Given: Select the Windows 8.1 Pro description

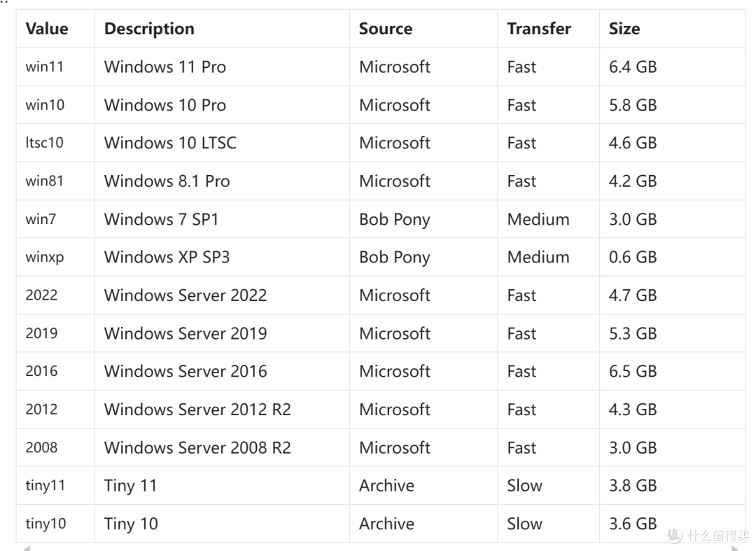Looking at the screenshot, I should pyautogui.click(x=167, y=181).
